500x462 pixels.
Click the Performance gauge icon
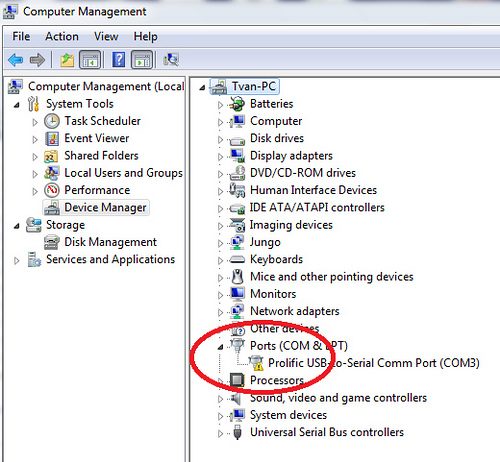52,190
